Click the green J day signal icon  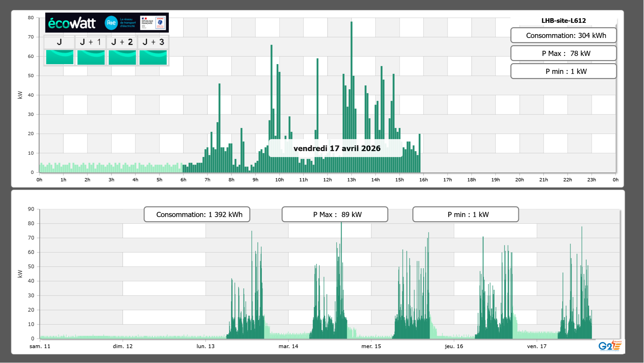pos(60,57)
